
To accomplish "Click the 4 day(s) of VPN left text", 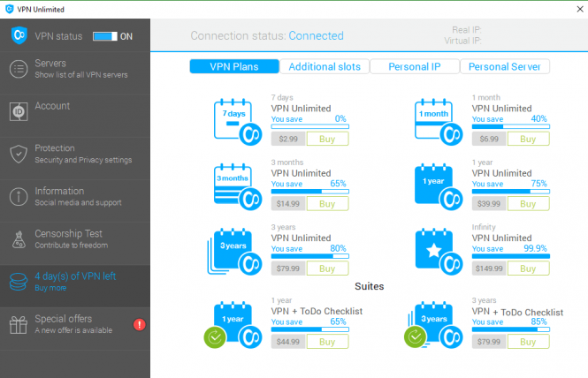I will [x=75, y=276].
